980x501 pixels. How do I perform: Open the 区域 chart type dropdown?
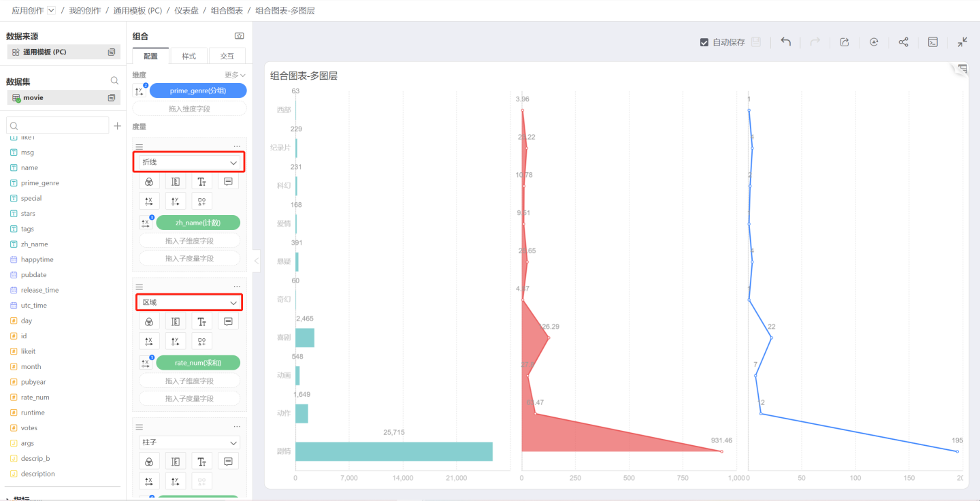tap(189, 302)
